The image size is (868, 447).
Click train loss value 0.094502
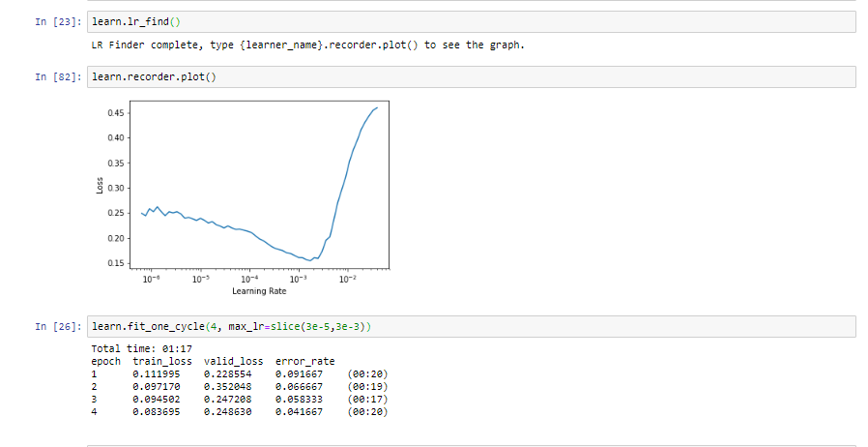[157, 399]
